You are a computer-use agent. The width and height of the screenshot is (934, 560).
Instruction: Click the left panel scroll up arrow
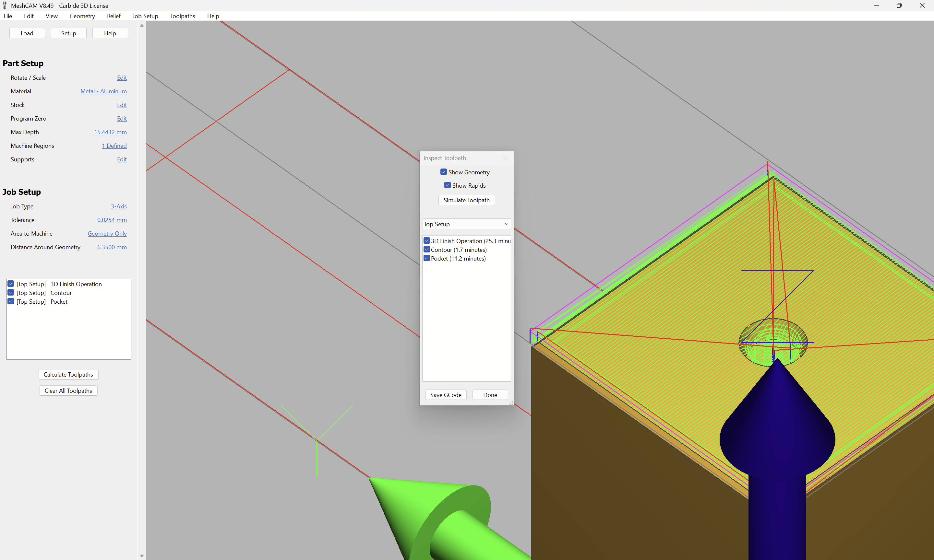coord(142,26)
